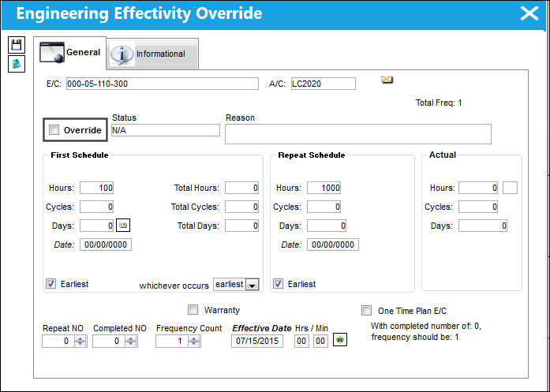
Task: Click the Effective Date field 07/15/2015
Action: coord(257,341)
